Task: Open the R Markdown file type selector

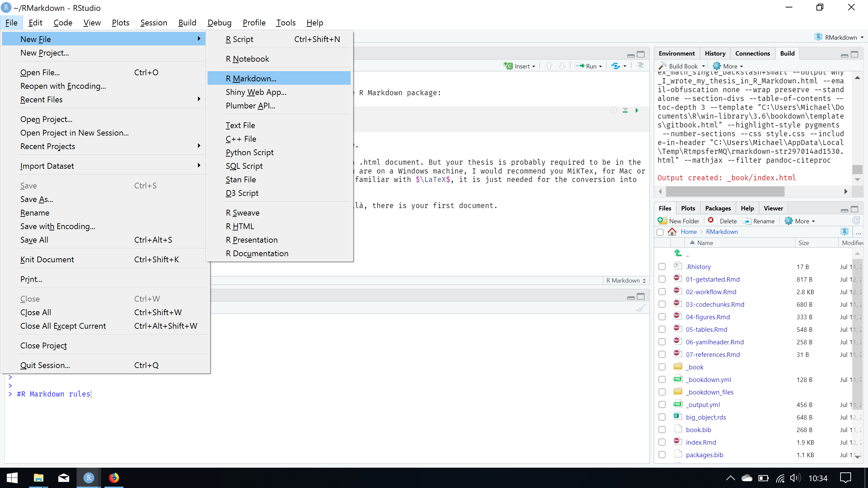Action: click(626, 281)
